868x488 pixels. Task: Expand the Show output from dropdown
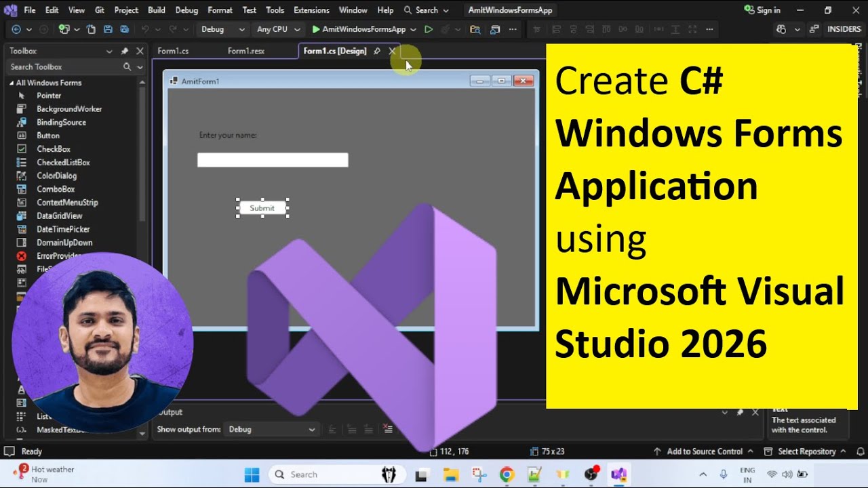pyautogui.click(x=271, y=429)
